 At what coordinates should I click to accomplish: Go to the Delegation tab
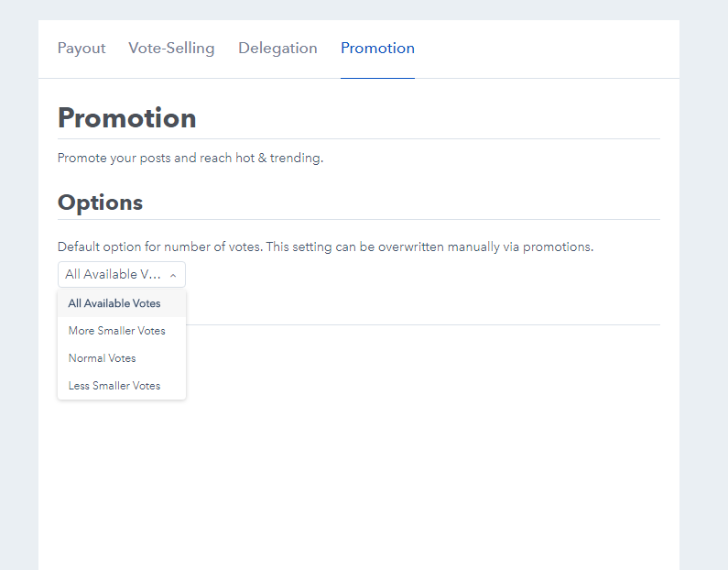coord(277,49)
